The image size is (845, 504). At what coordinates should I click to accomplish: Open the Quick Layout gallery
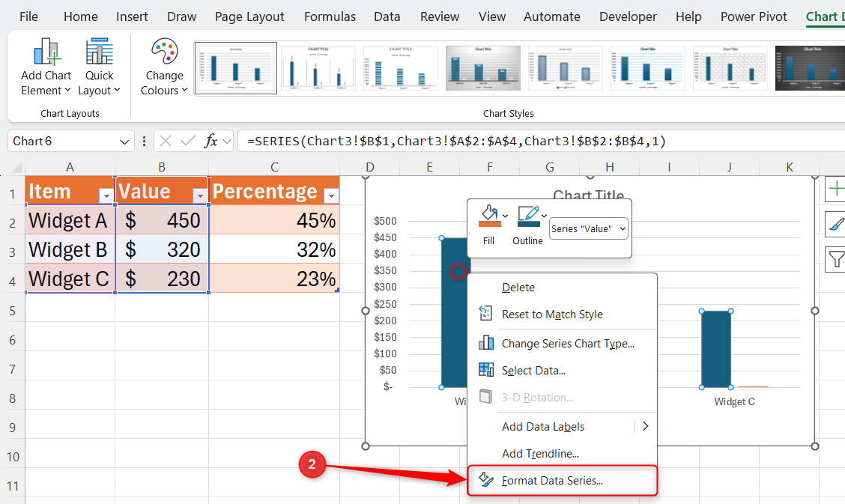[x=99, y=67]
